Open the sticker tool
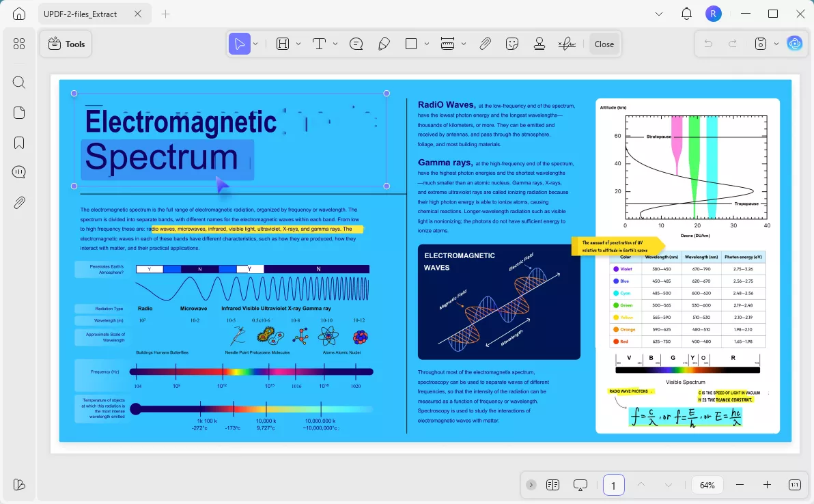This screenshot has height=504, width=814. tap(512, 44)
